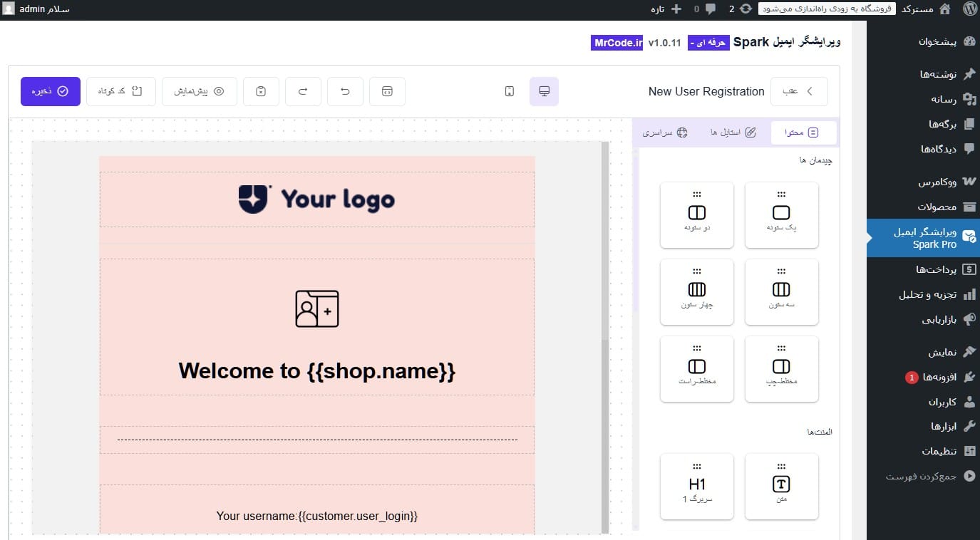This screenshot has height=540, width=980.
Task: Click the کد کوتاه (shortcode) button
Action: 120,91
